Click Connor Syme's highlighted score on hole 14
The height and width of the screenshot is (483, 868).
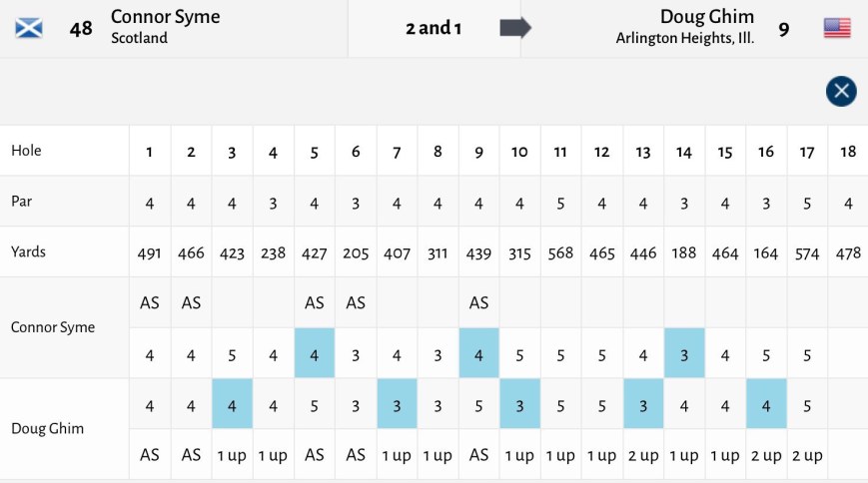click(x=684, y=354)
